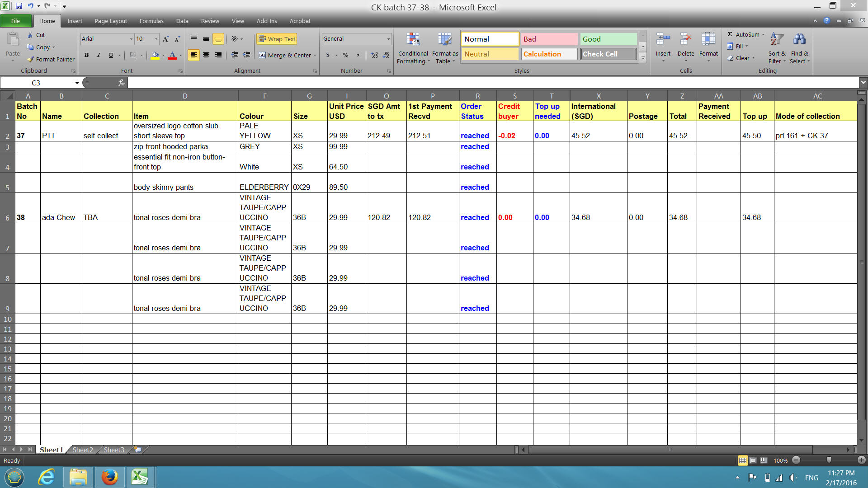Click Increase Decimal icon
868x488 pixels.
374,55
